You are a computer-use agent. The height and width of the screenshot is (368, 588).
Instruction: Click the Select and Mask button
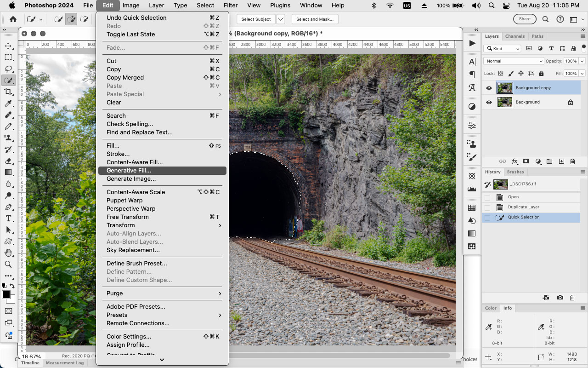pos(315,19)
